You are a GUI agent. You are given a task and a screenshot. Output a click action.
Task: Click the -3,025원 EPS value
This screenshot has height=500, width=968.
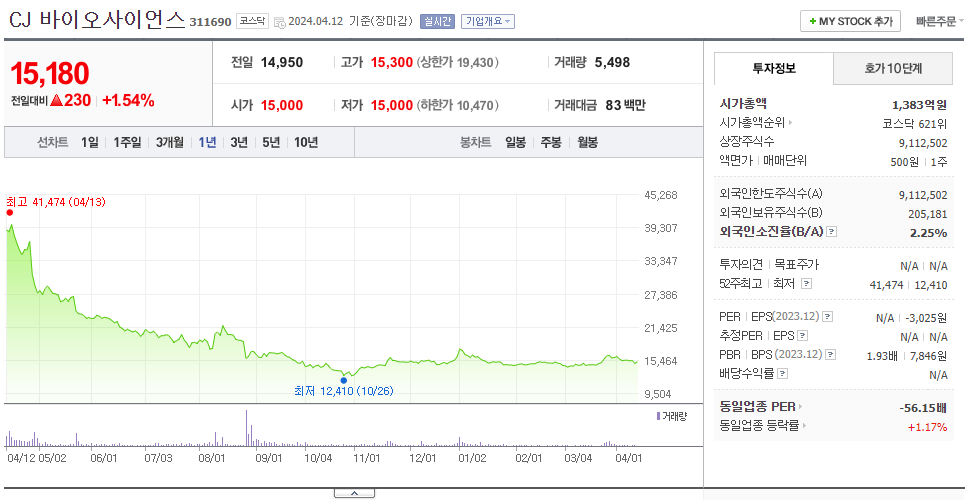[926, 318]
